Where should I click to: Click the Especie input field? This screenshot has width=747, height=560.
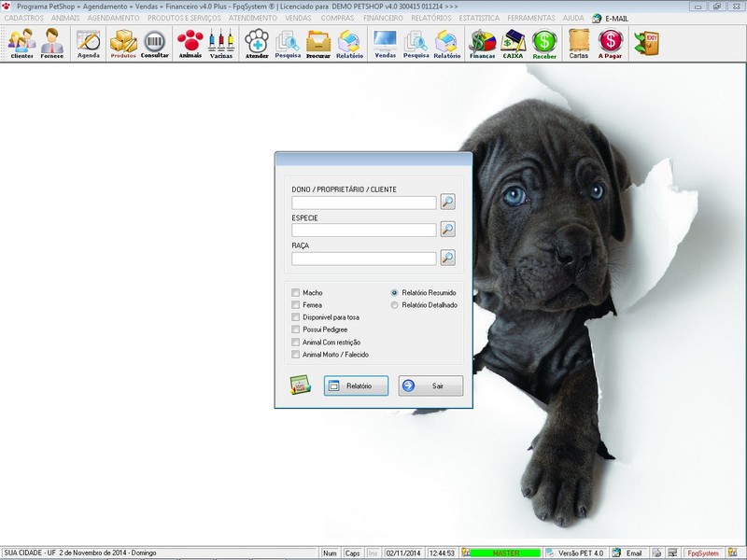tap(364, 231)
